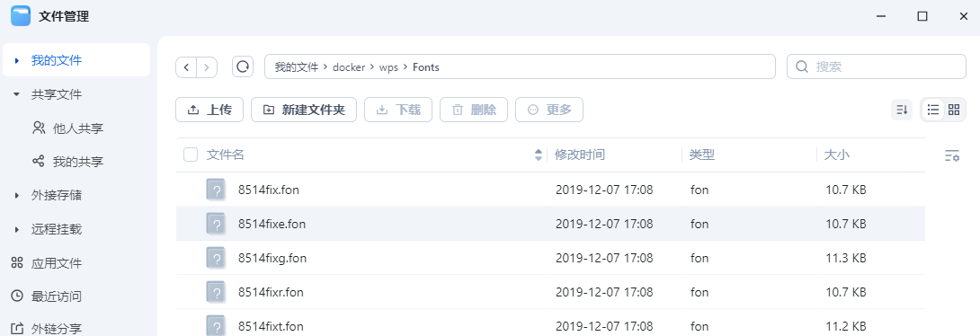
Task: Click into the 搜索 input field
Action: [877, 66]
